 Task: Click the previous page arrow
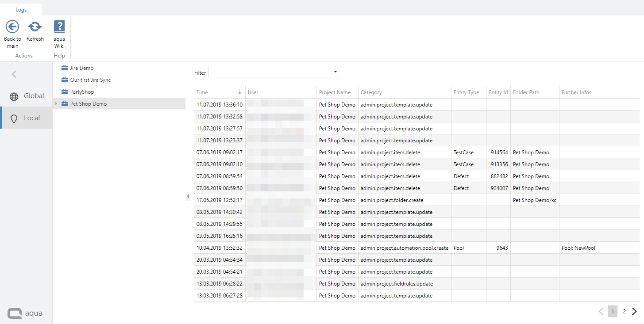tap(601, 312)
